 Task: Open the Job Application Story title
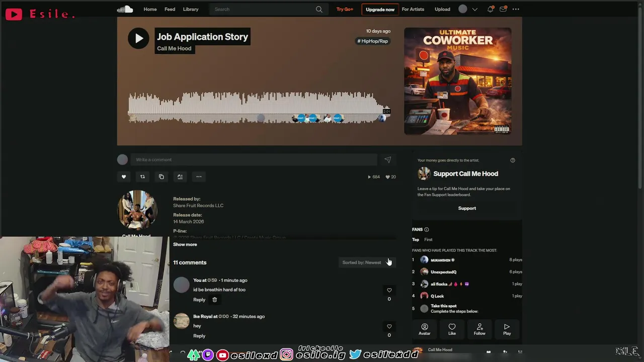[x=202, y=37]
